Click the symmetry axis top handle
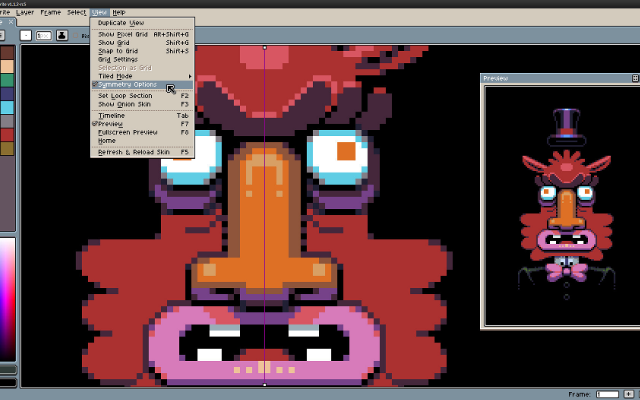The width and height of the screenshot is (640, 400). click(264, 48)
